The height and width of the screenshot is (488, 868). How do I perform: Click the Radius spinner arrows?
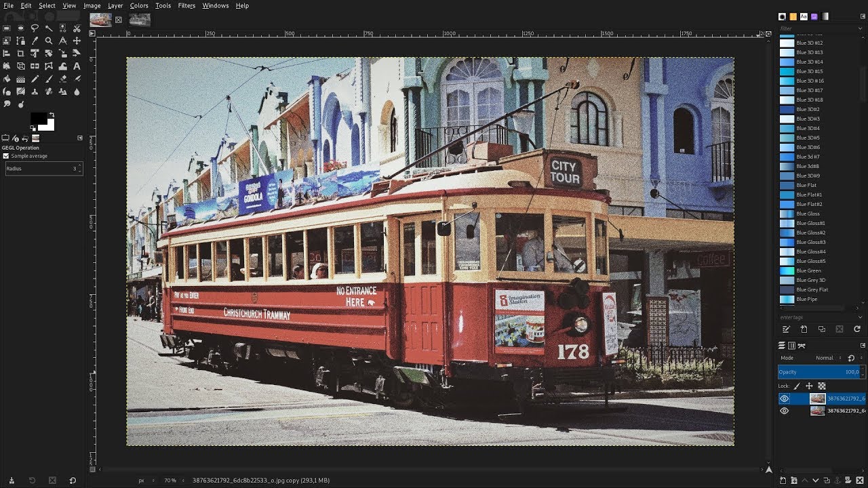[x=79, y=168]
